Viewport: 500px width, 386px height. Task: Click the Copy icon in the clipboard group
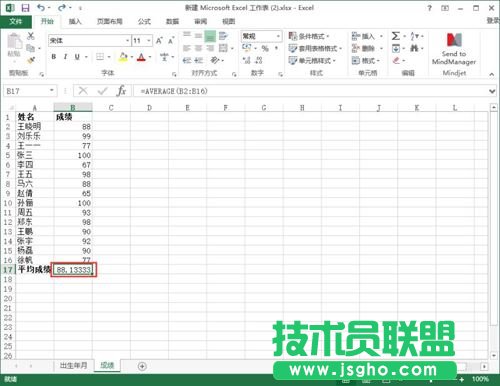tap(31, 48)
